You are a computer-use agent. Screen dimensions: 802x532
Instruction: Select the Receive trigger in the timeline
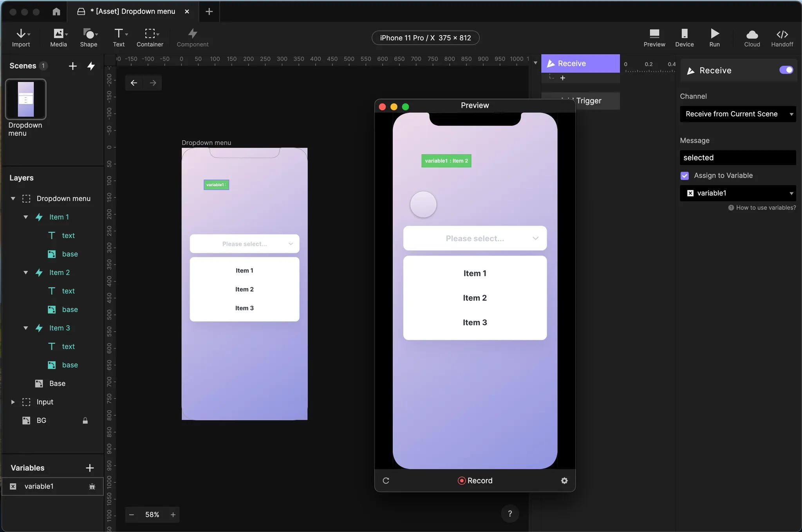pos(580,63)
